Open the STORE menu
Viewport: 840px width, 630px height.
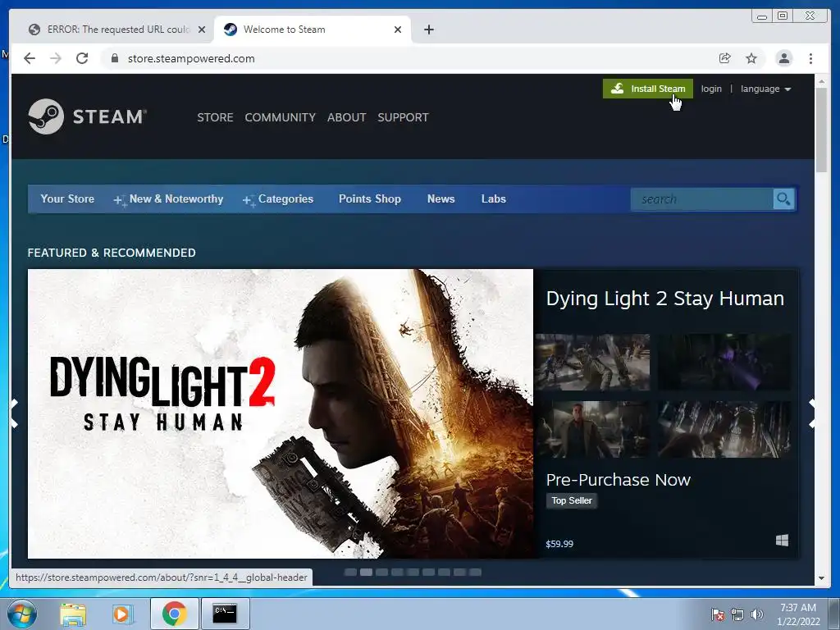click(215, 117)
